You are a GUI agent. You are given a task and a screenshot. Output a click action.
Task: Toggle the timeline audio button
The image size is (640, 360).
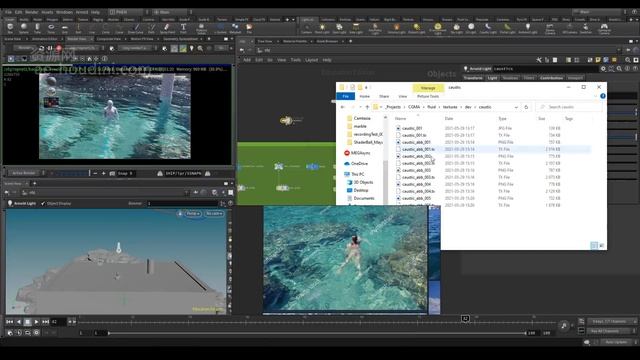[x=564, y=325]
